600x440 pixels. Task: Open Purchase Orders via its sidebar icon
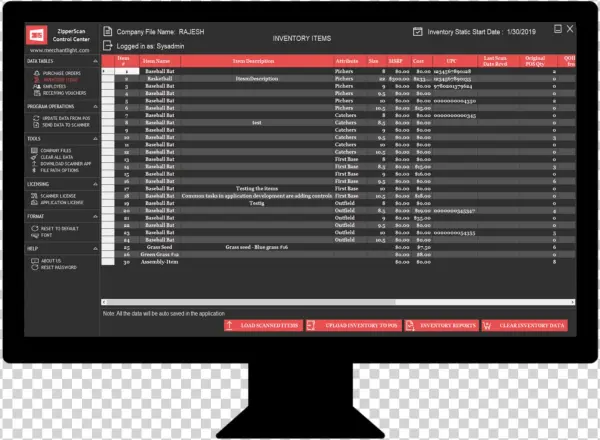click(37, 73)
